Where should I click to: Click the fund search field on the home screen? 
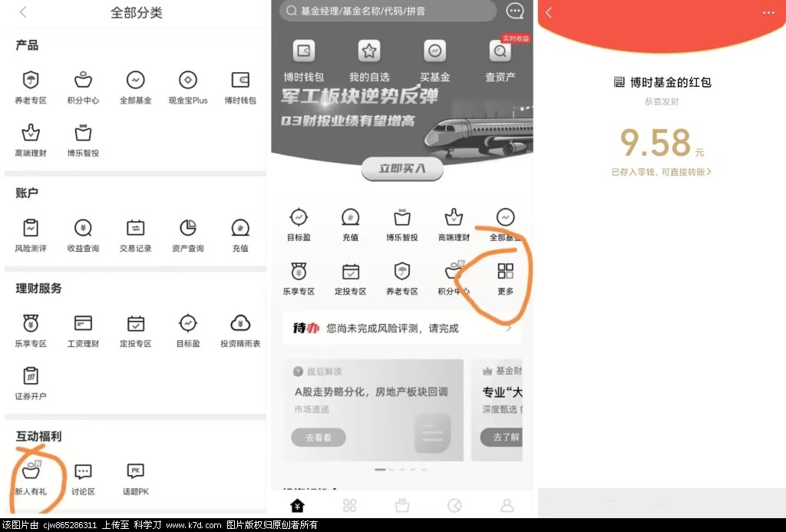388,11
